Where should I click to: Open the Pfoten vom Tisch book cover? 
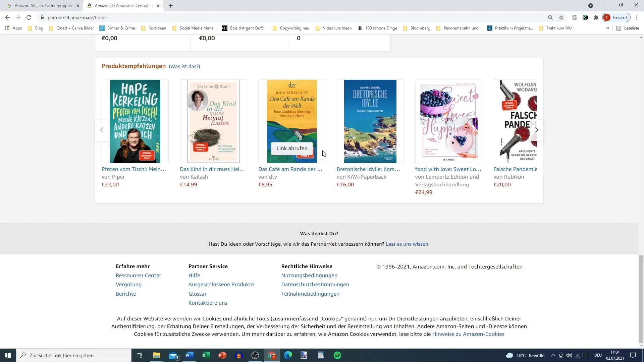135,121
